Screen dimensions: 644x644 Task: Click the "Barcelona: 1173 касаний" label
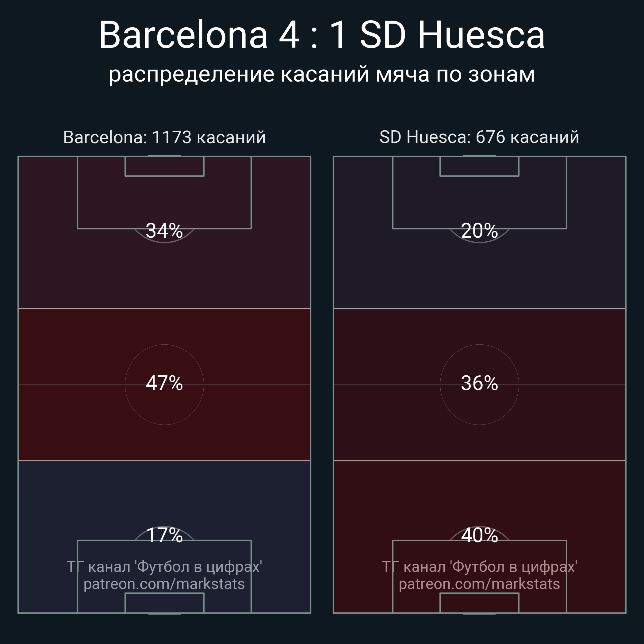point(164,137)
